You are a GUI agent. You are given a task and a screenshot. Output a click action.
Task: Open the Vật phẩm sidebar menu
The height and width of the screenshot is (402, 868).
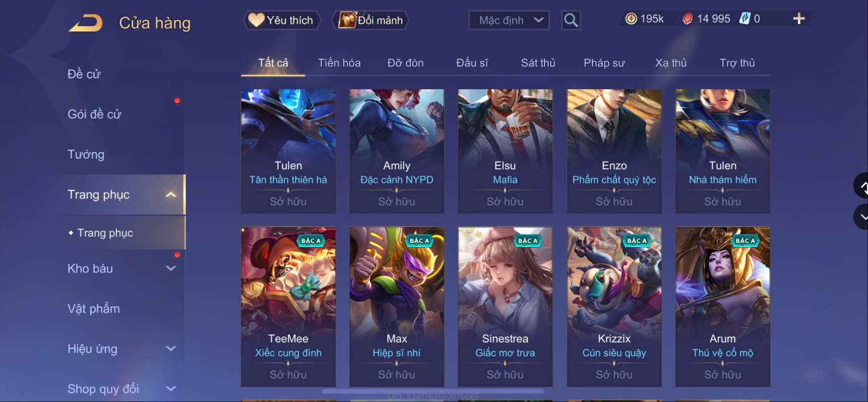click(x=93, y=308)
